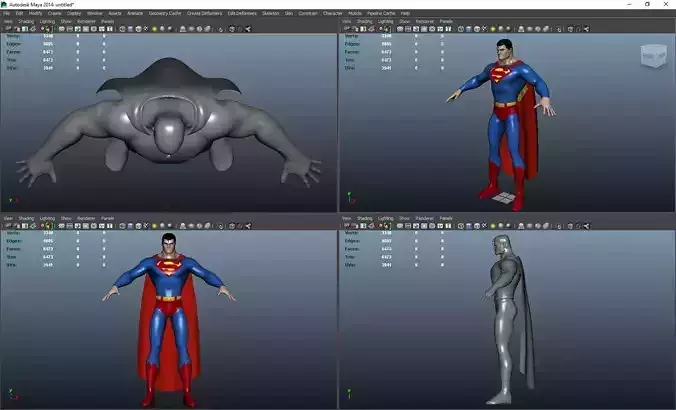Open Panels menu of gray side-view panel
676x410 pixels.
(446, 218)
